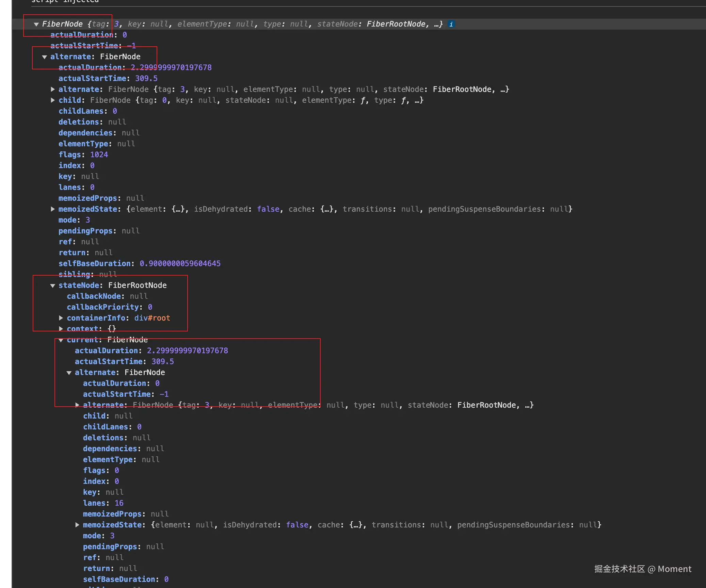The height and width of the screenshot is (588, 706).
Task: Collapse the first alternate: FiberNode entry
Action: 44,57
